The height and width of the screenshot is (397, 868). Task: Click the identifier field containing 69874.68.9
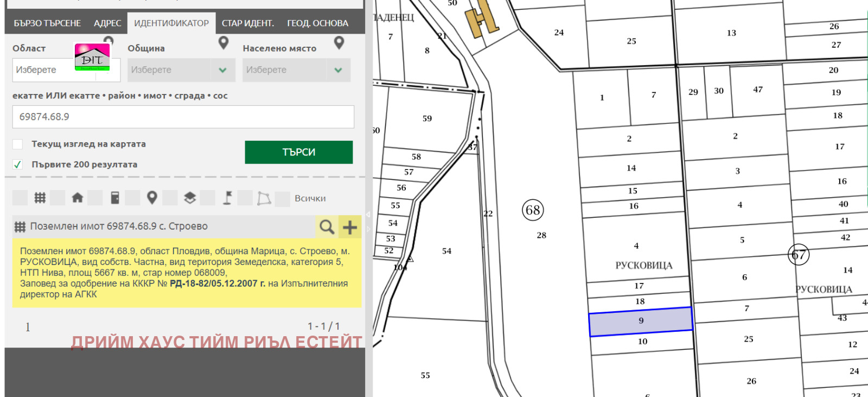point(183,117)
